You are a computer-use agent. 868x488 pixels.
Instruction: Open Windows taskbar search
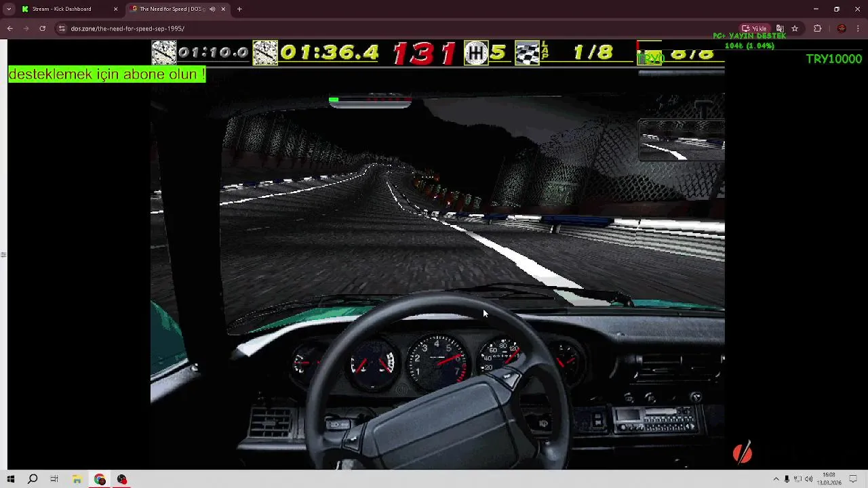[32, 479]
